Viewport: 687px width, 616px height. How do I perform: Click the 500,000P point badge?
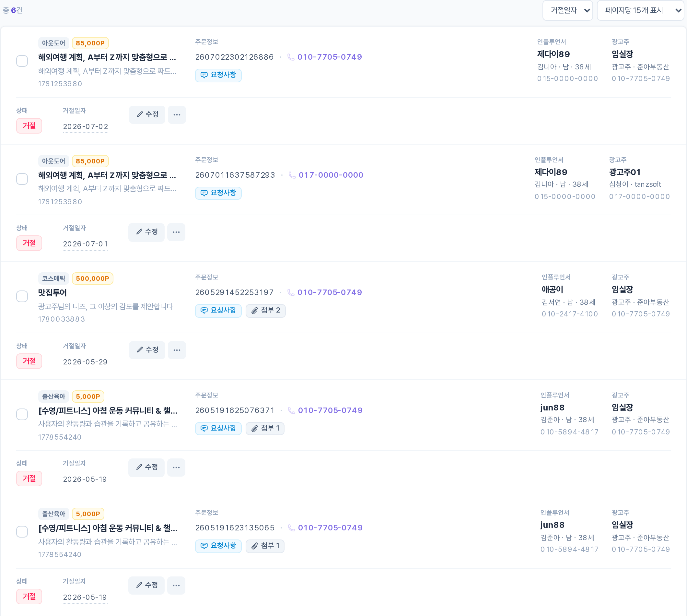point(92,278)
